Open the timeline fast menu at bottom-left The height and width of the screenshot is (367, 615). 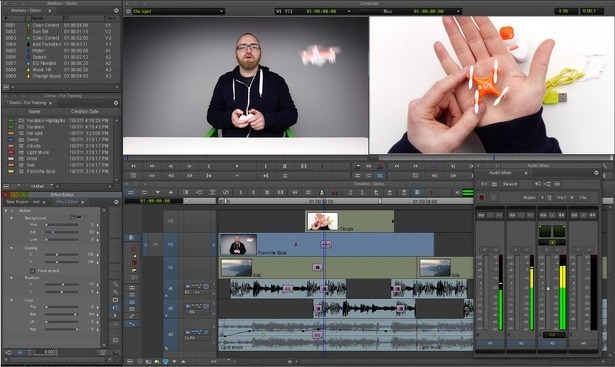pos(130,361)
